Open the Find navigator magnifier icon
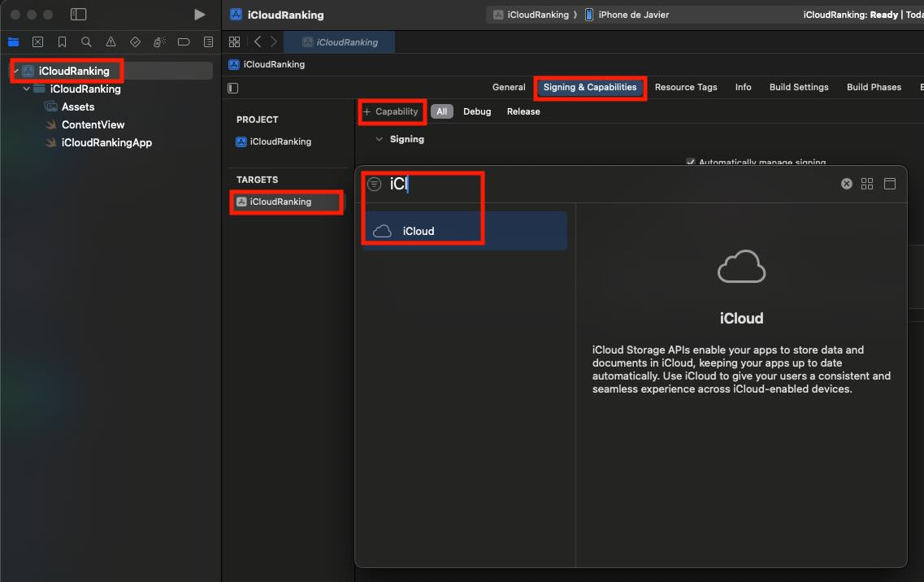 coord(86,42)
